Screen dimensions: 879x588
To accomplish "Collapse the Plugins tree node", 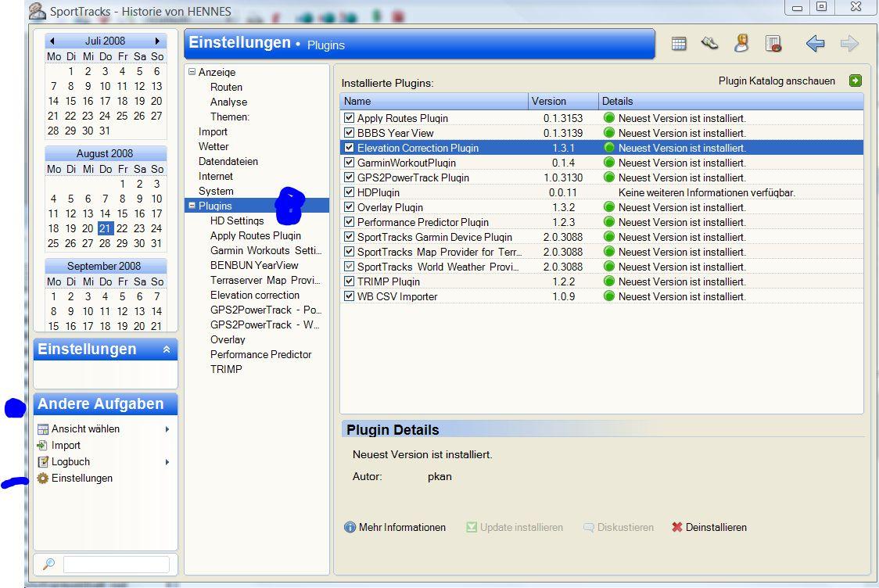I will tap(192, 206).
